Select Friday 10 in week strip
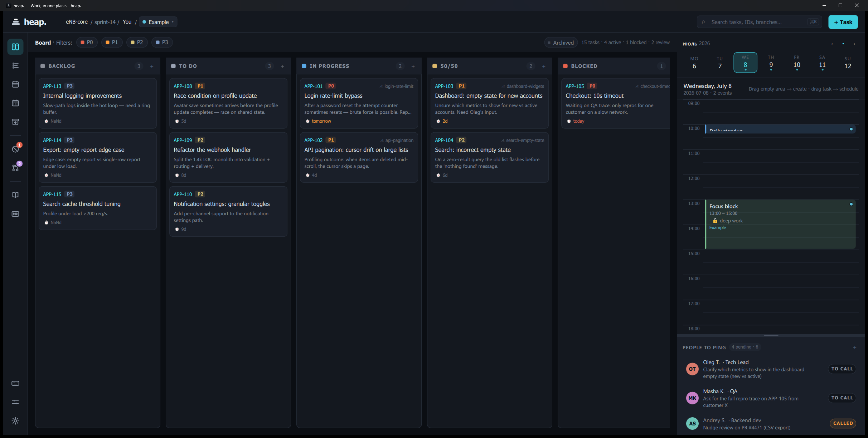This screenshot has height=438, width=868. pos(797,63)
